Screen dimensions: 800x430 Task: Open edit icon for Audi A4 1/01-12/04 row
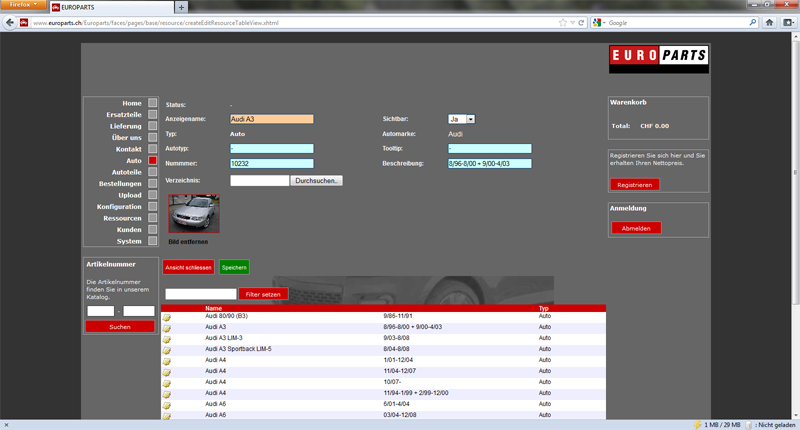point(166,361)
